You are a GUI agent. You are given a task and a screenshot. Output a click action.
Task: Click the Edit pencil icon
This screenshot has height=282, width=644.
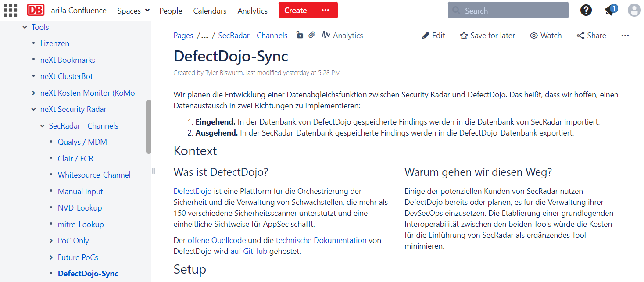tap(426, 36)
